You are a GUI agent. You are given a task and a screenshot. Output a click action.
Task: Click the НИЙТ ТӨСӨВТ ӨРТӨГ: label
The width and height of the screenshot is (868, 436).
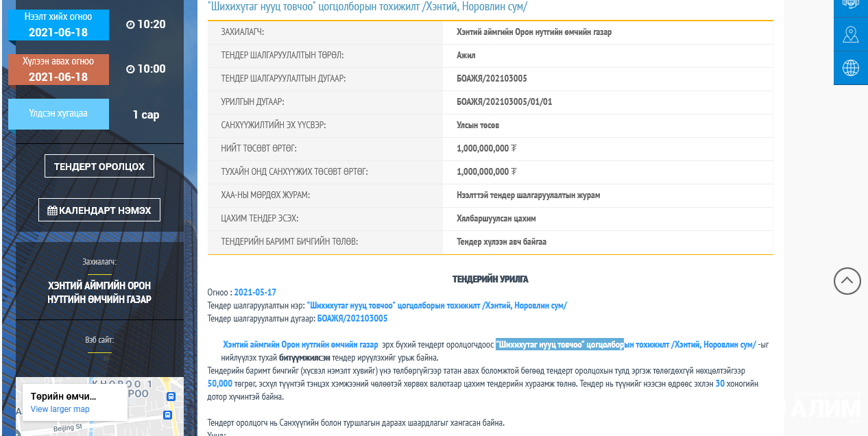[258, 149]
